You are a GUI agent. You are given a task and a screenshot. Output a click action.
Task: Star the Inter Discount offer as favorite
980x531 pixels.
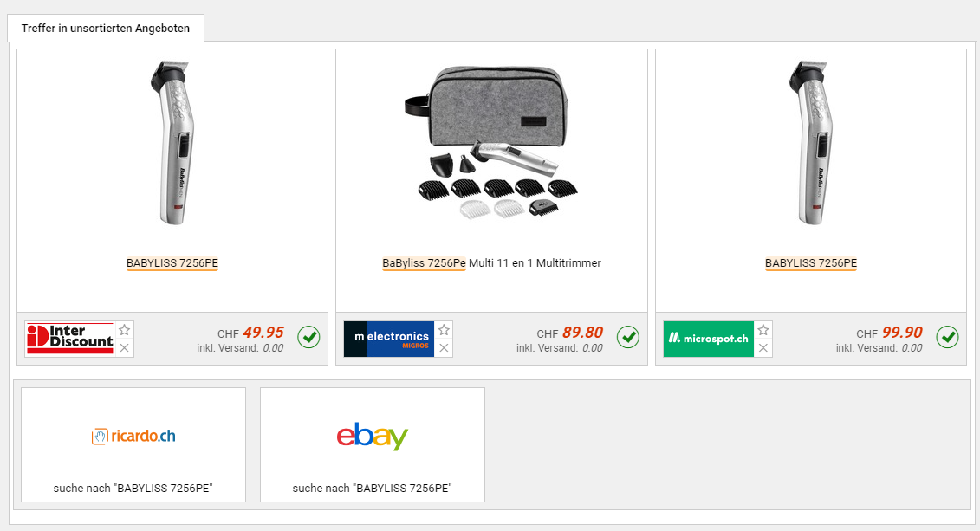tap(125, 330)
